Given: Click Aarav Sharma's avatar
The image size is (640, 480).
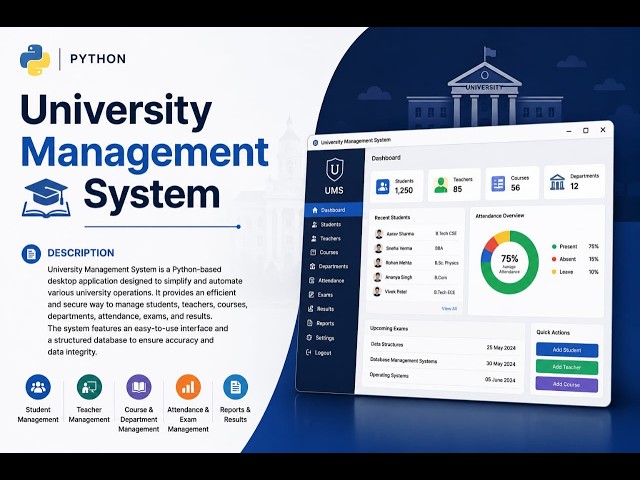Looking at the screenshot, I should 379,234.
